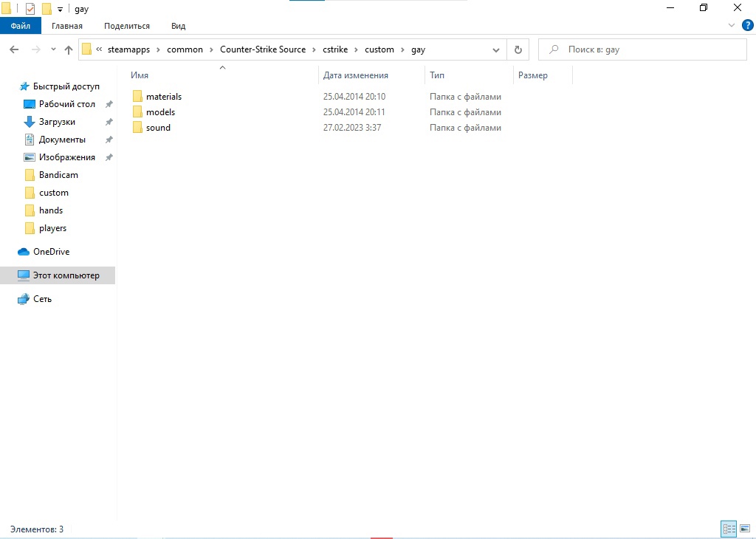Click the search box Поиск в: gay

[x=642, y=49]
